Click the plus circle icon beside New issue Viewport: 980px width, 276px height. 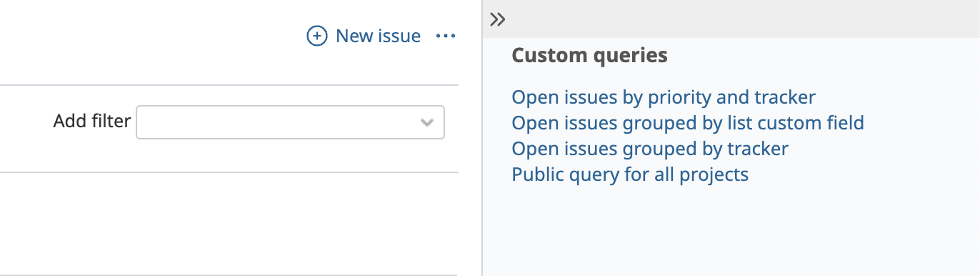[x=316, y=36]
